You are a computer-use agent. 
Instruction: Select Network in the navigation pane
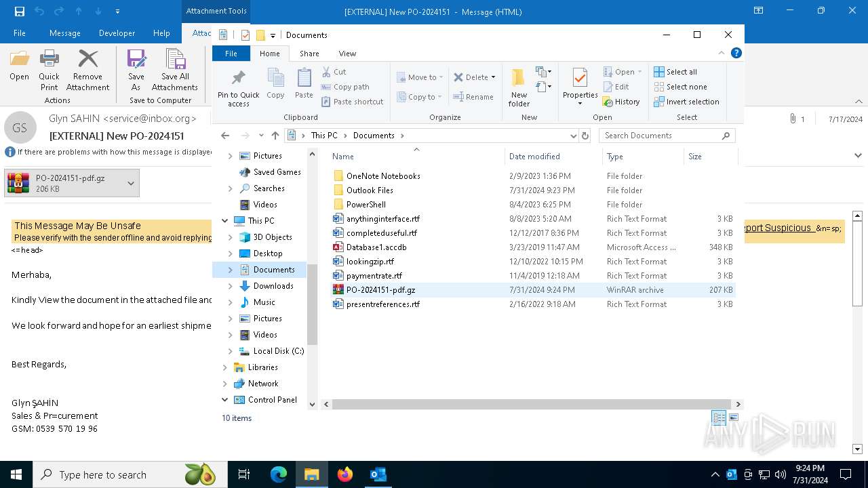click(x=263, y=384)
